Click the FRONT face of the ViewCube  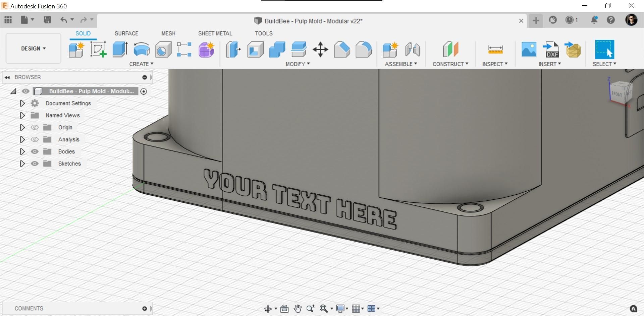(616, 94)
